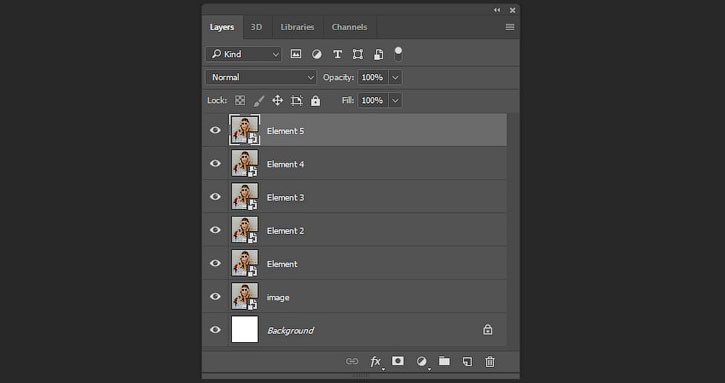Open the Normal blend mode dropdown
Screen dimensions: 725x383
261,77
